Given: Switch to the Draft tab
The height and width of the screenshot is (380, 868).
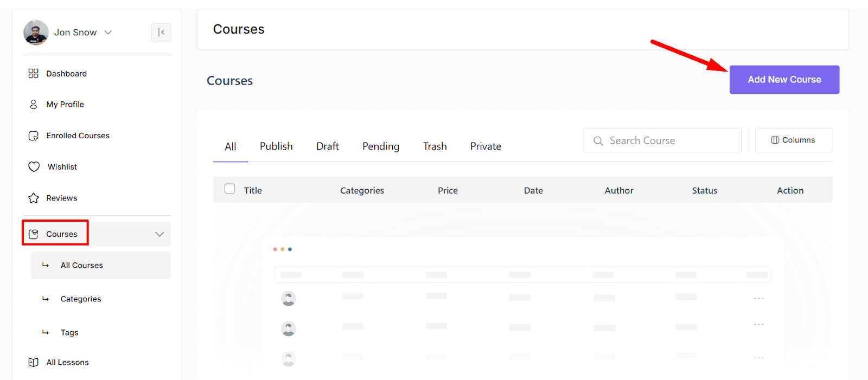Looking at the screenshot, I should click(328, 146).
